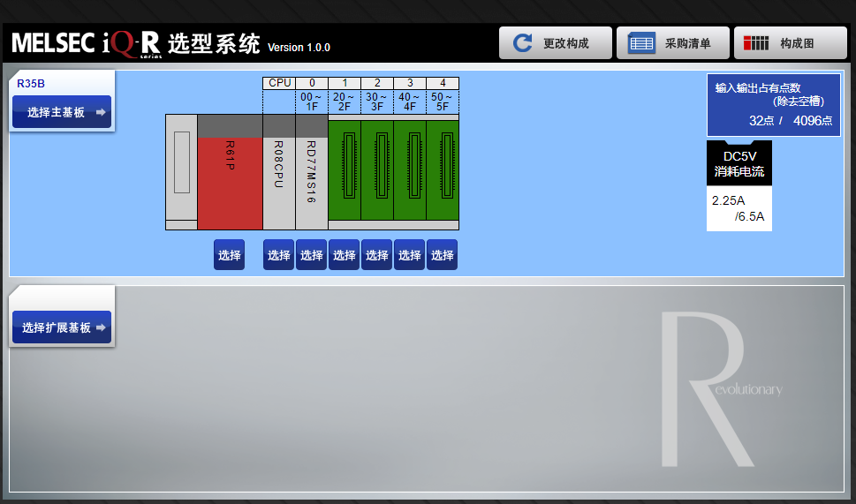This screenshot has width=856, height=504.
Task: Click the green module in slot 1
Action: 345,170
